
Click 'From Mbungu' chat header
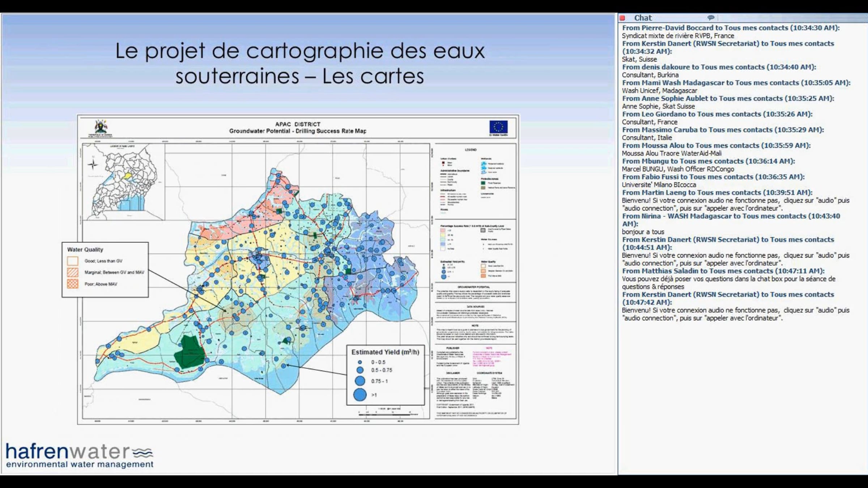[x=709, y=161]
